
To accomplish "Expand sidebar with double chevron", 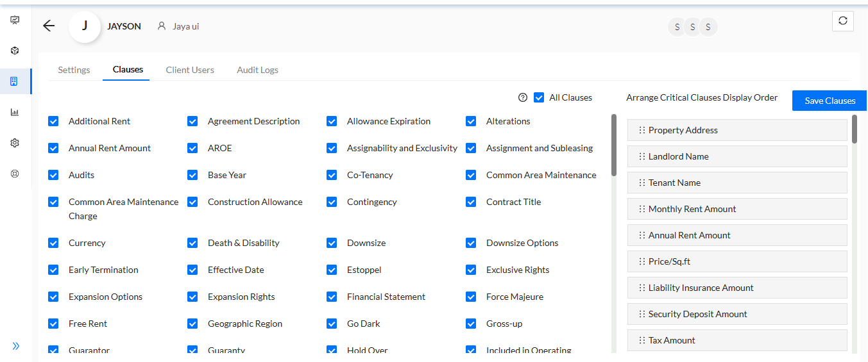I will (16, 346).
